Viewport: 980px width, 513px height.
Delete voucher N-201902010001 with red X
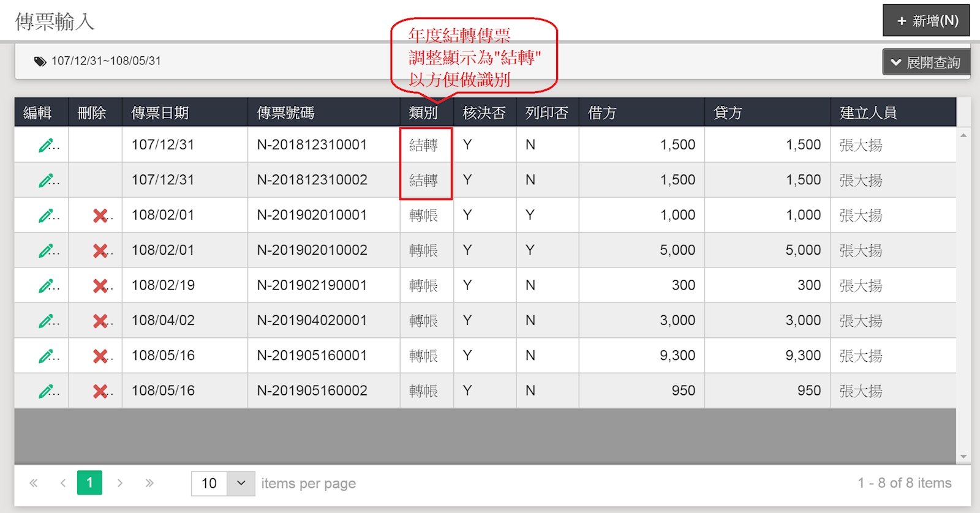(x=100, y=215)
